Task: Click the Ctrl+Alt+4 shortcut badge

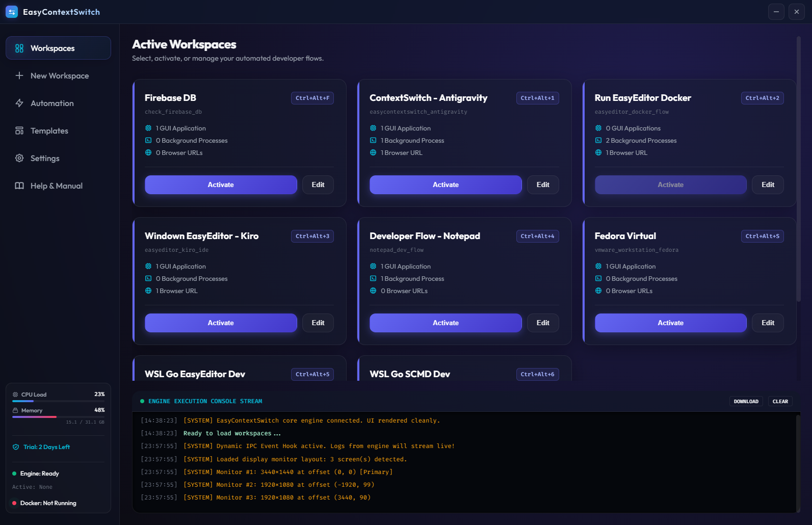Action: pyautogui.click(x=537, y=236)
